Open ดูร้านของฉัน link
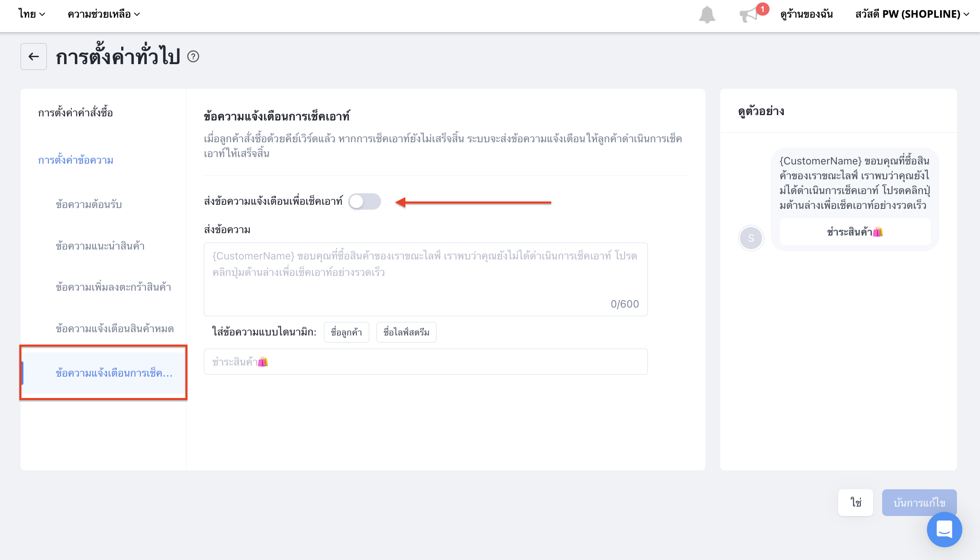This screenshot has width=980, height=560. pos(807,14)
